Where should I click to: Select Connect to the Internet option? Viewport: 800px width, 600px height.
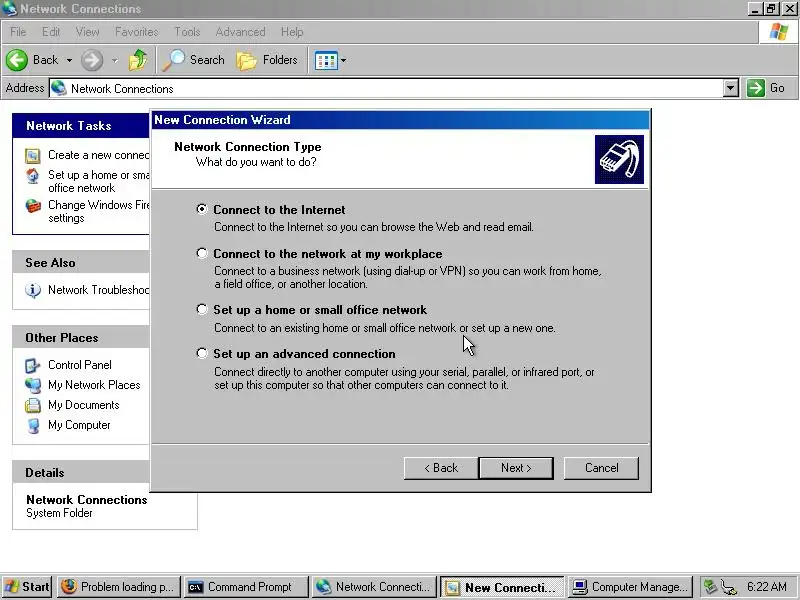pyautogui.click(x=202, y=209)
